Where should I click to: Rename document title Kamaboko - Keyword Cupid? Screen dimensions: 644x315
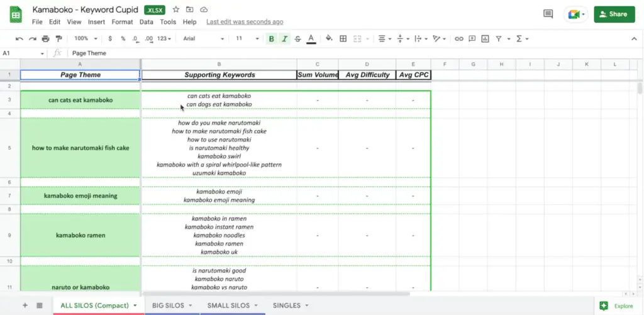pyautogui.click(x=86, y=9)
